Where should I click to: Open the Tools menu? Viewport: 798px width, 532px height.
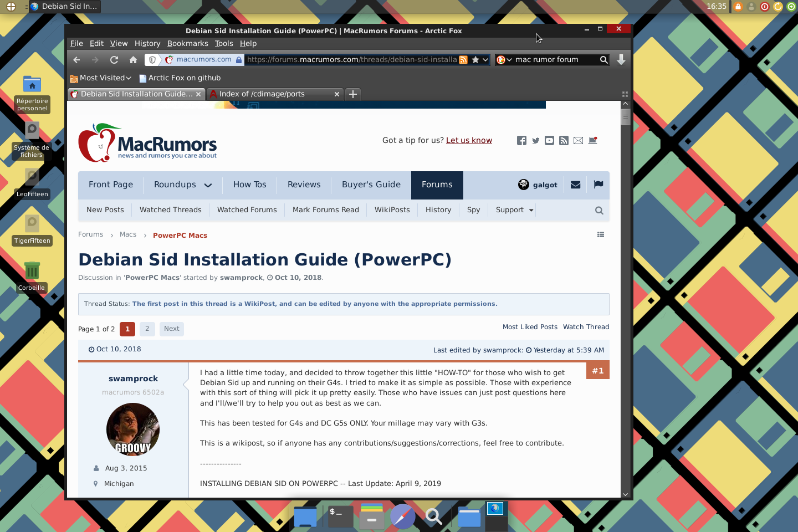[224, 44]
